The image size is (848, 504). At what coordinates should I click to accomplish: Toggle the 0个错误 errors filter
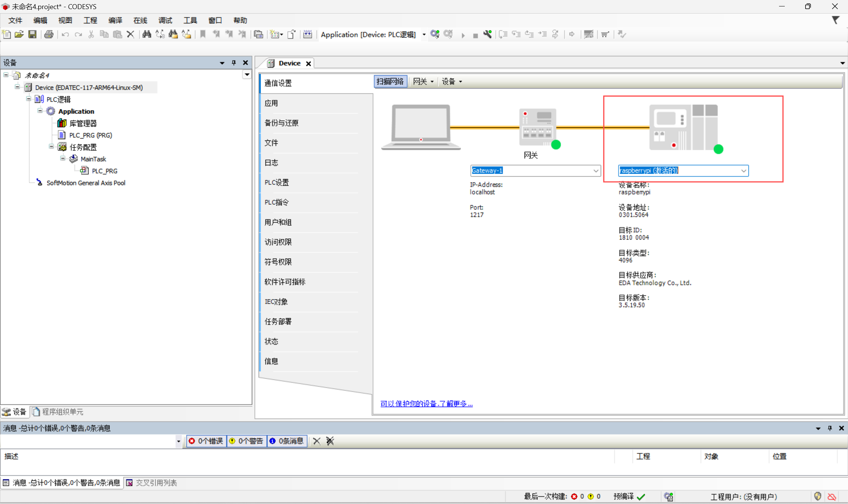coord(207,441)
